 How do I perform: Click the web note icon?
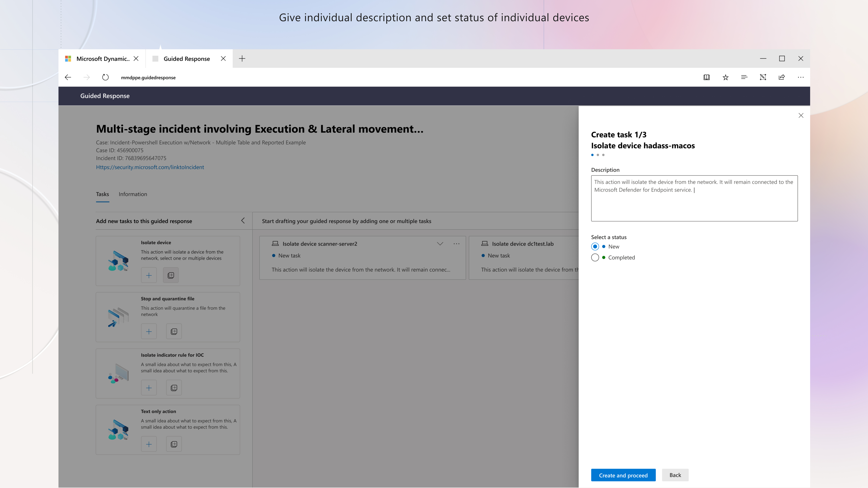pyautogui.click(x=763, y=77)
